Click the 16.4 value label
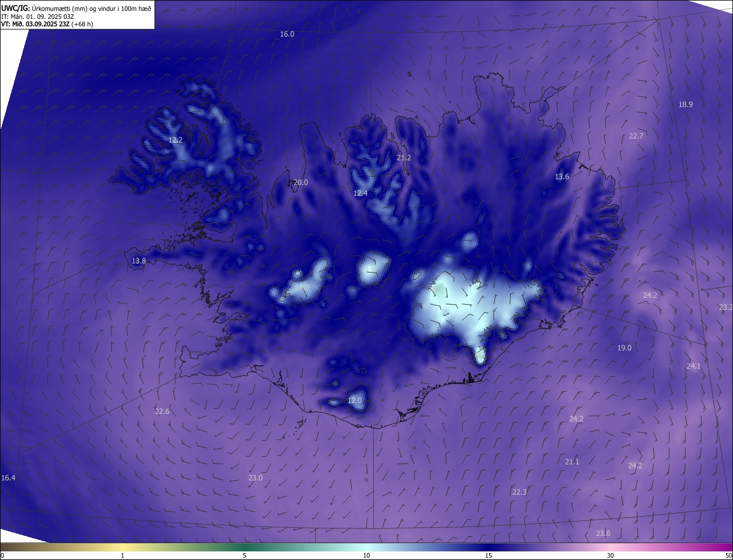The width and height of the screenshot is (733, 560). 9,478
